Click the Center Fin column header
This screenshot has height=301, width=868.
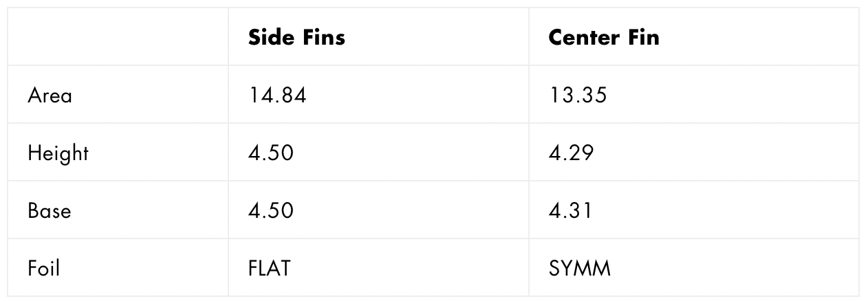(x=603, y=37)
